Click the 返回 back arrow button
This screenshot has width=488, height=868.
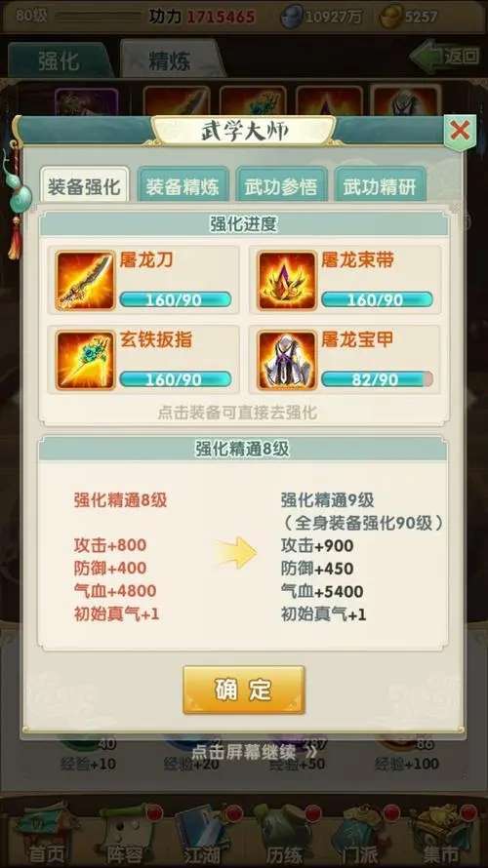445,56
